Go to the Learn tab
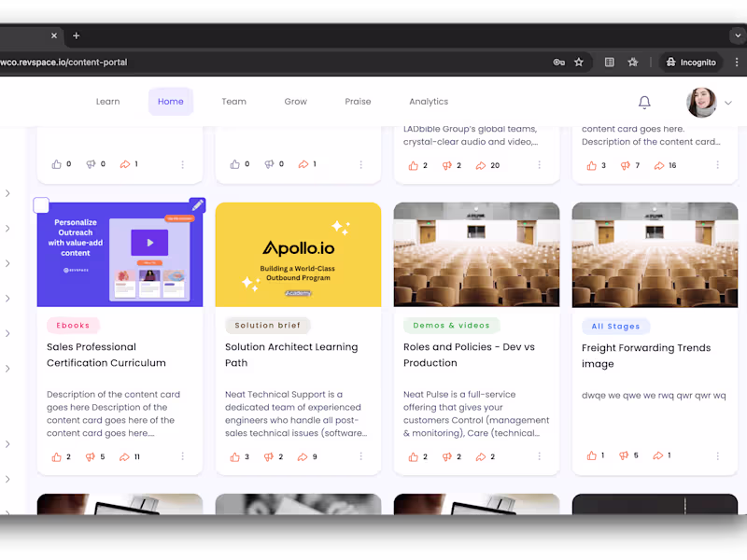747x560 pixels. point(108,102)
